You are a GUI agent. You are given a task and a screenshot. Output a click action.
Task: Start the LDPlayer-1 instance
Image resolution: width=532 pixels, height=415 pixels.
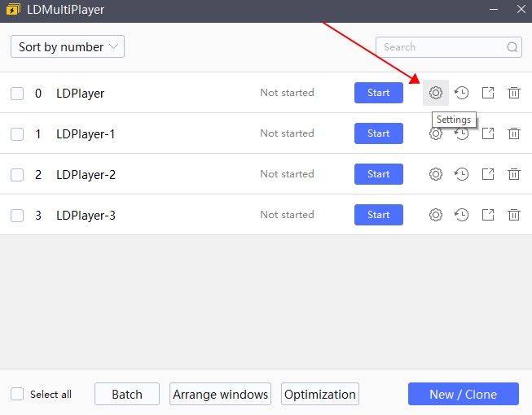pos(379,133)
